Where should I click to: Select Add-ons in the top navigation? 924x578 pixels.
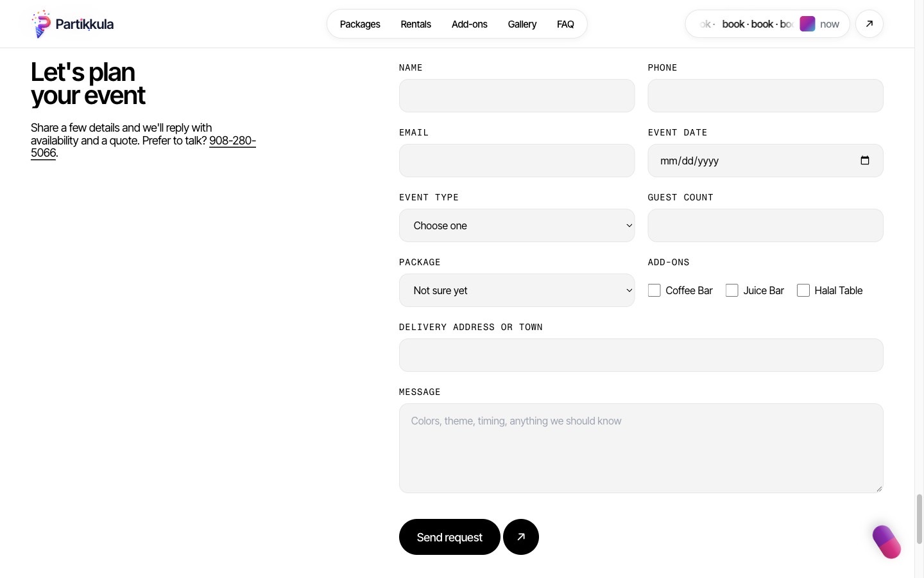tap(470, 24)
